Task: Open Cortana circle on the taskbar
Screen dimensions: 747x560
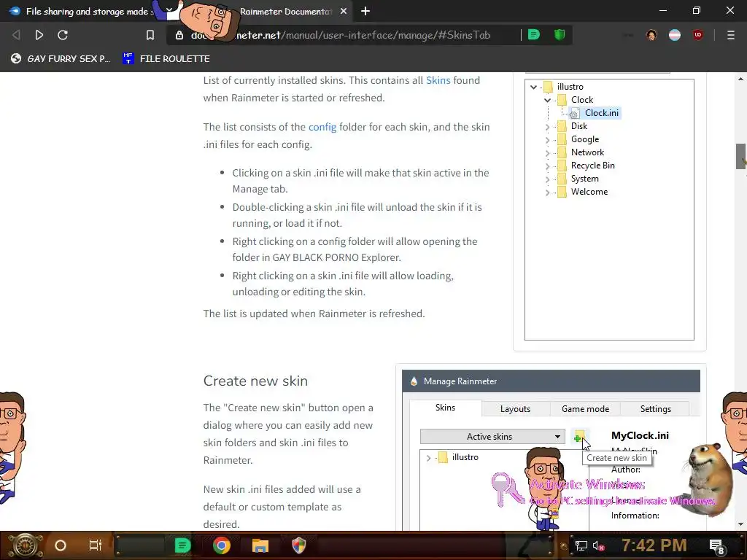Action: click(x=61, y=545)
